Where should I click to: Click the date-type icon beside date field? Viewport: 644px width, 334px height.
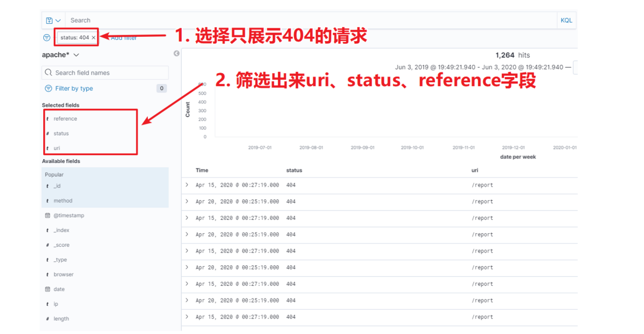[48, 290]
